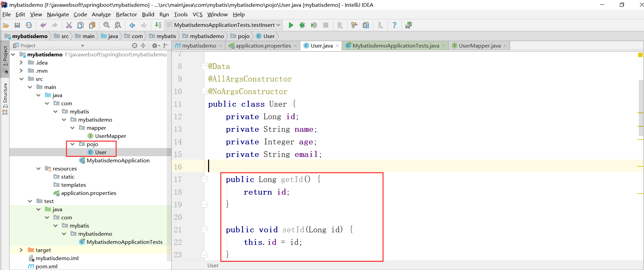The height and width of the screenshot is (270, 644).
Task: Collapse the resources folder
Action: point(38,168)
